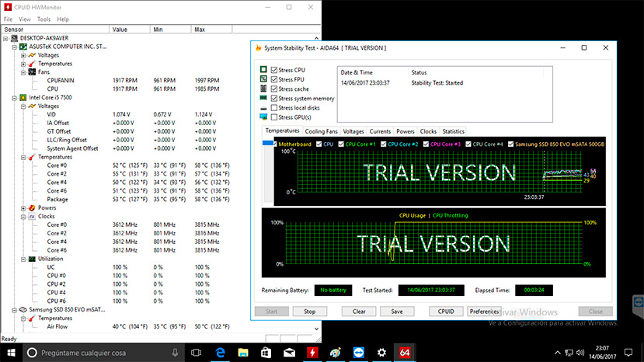Open Microsoft Edge from the taskbar

point(221,352)
